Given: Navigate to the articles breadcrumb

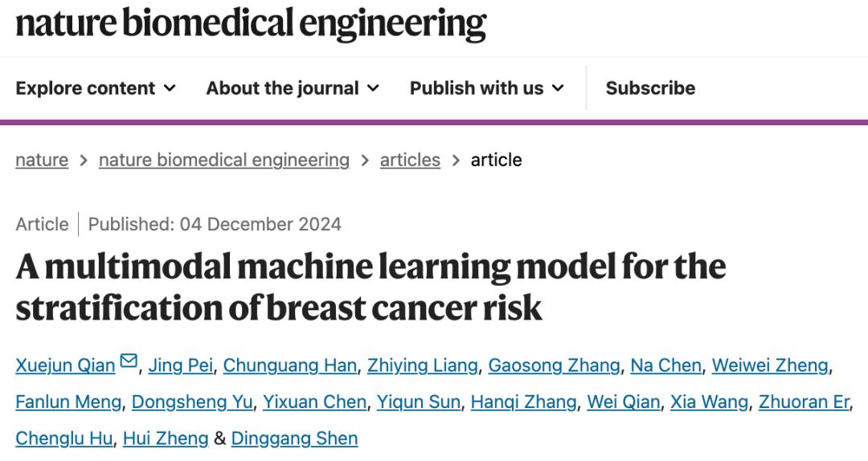Looking at the screenshot, I should 410,160.
